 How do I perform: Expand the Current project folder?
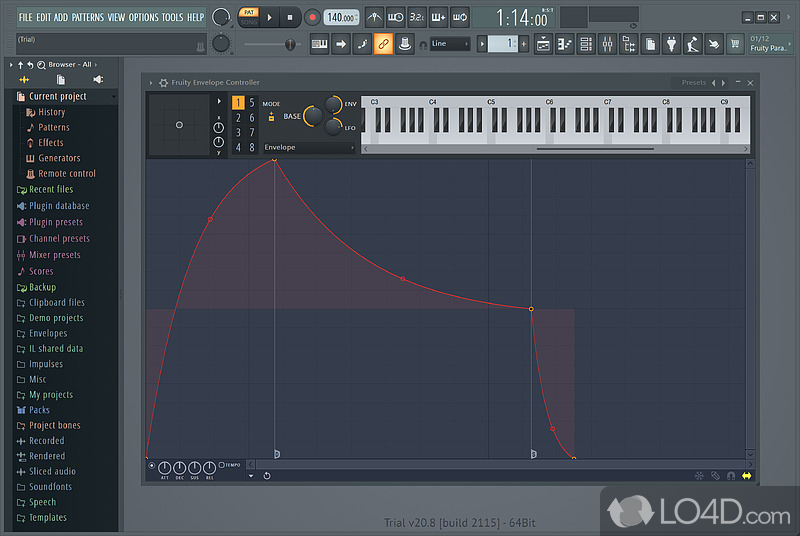[x=58, y=97]
